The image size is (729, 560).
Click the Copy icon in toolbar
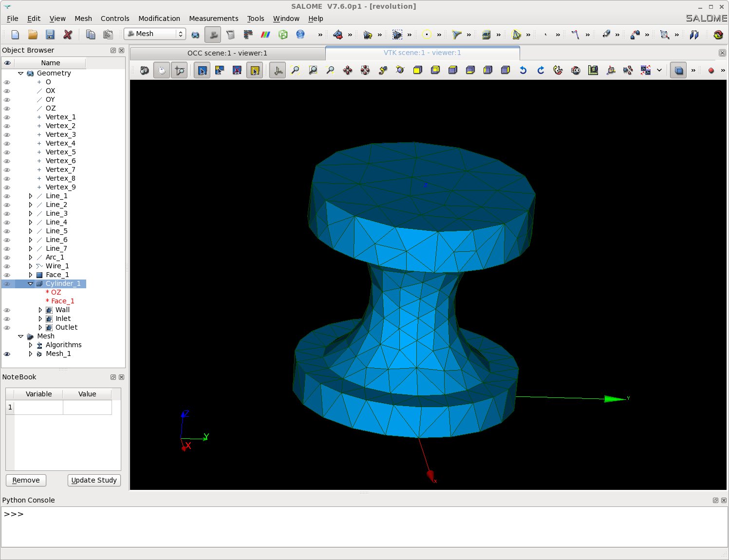click(x=90, y=35)
